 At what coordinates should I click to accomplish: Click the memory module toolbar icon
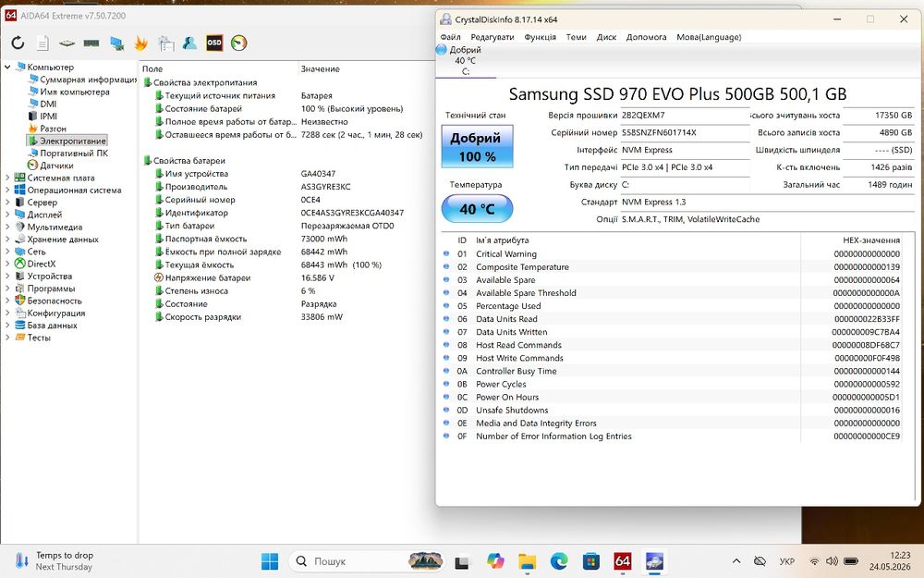(91, 43)
